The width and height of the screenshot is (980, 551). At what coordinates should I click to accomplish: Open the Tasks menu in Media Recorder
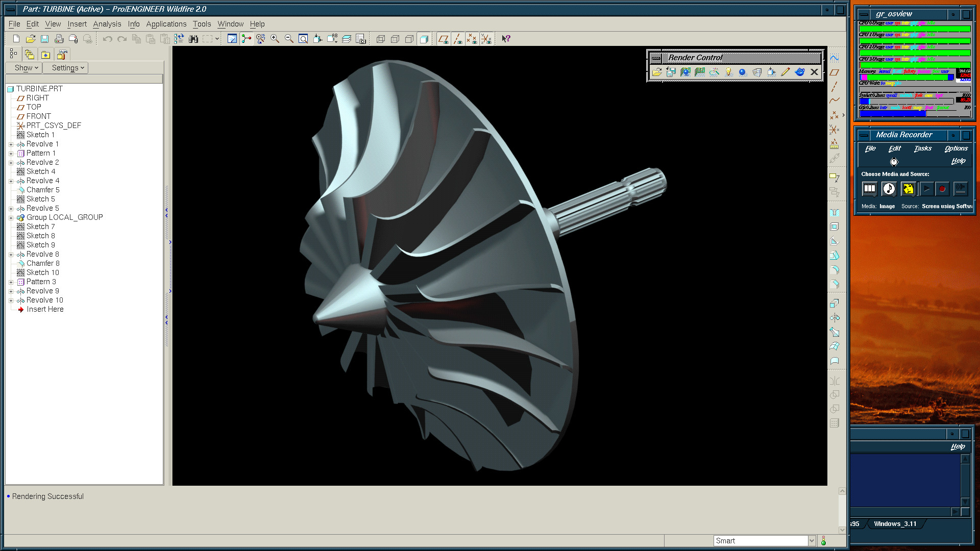coord(922,148)
